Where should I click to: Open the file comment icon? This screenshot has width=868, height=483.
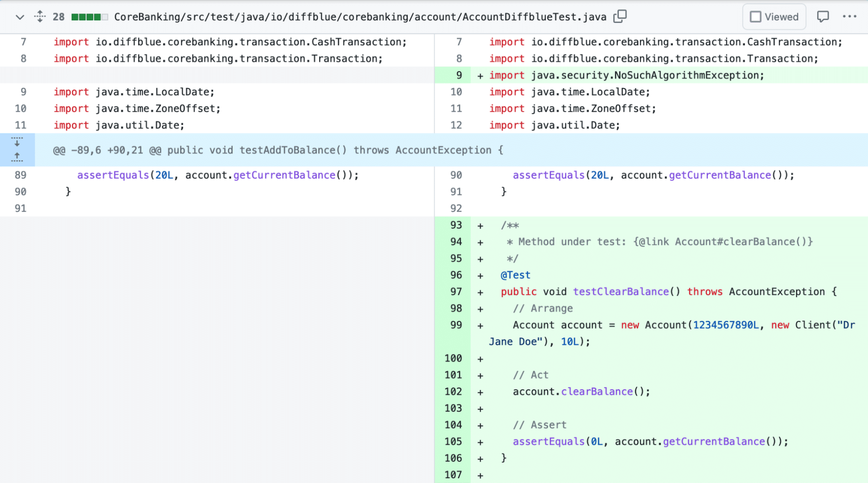pos(823,17)
